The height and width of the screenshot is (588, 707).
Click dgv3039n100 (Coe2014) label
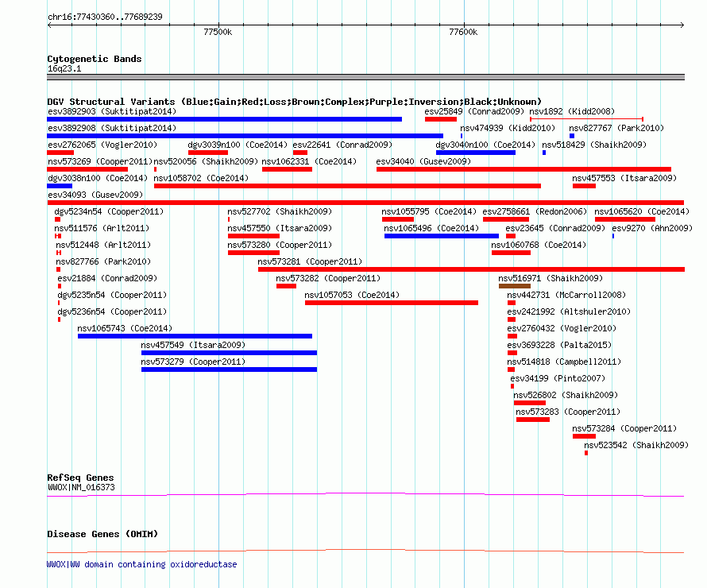(238, 145)
